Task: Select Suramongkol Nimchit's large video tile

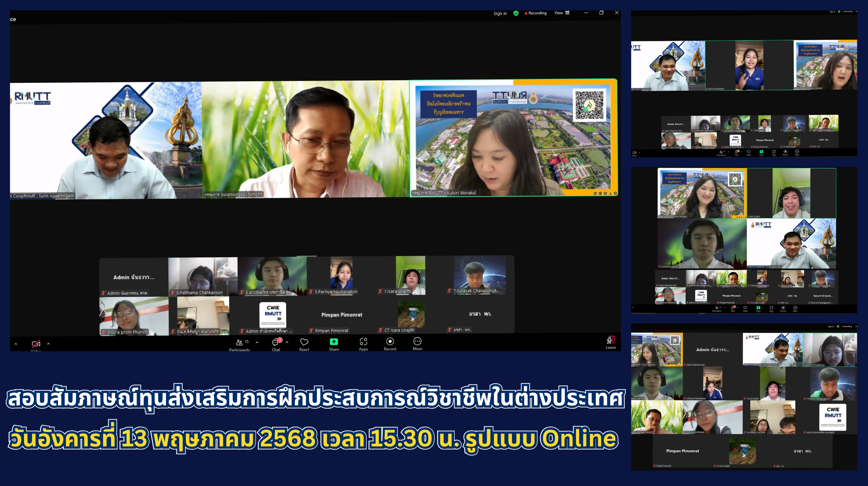Action: tap(305, 139)
